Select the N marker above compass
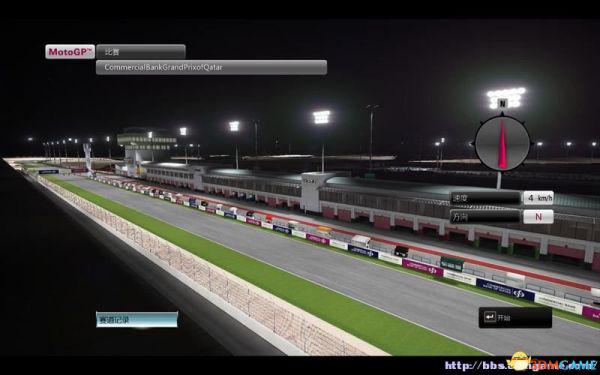 (x=502, y=103)
